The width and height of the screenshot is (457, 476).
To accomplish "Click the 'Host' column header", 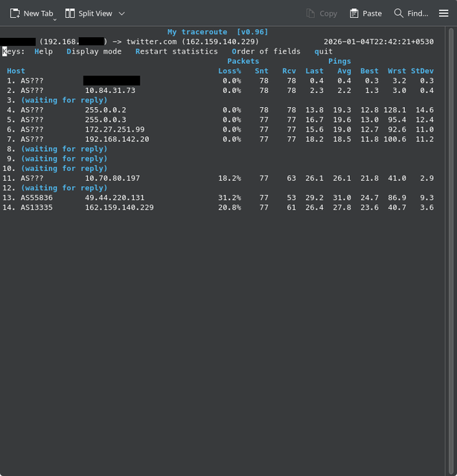I will (x=16, y=71).
